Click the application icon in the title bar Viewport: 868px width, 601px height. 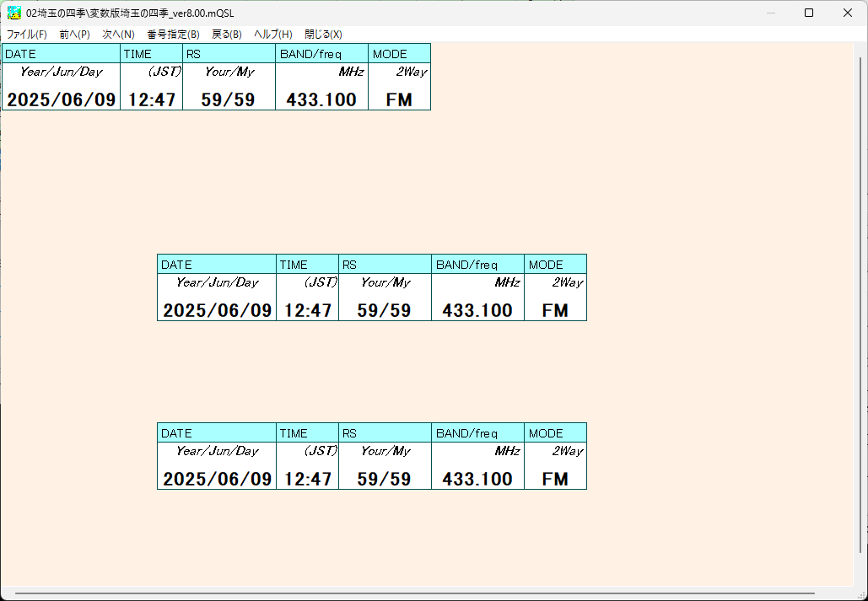[x=14, y=13]
